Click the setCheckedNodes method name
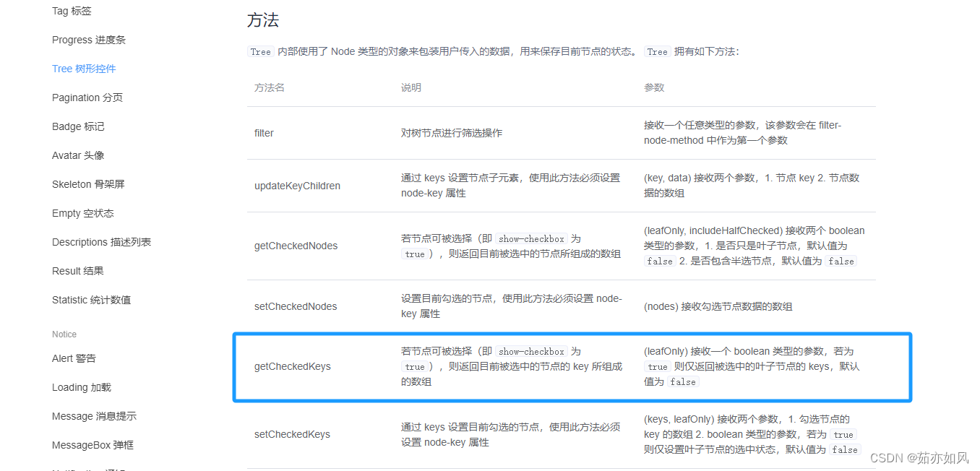The height and width of the screenshot is (471, 980). click(x=296, y=306)
